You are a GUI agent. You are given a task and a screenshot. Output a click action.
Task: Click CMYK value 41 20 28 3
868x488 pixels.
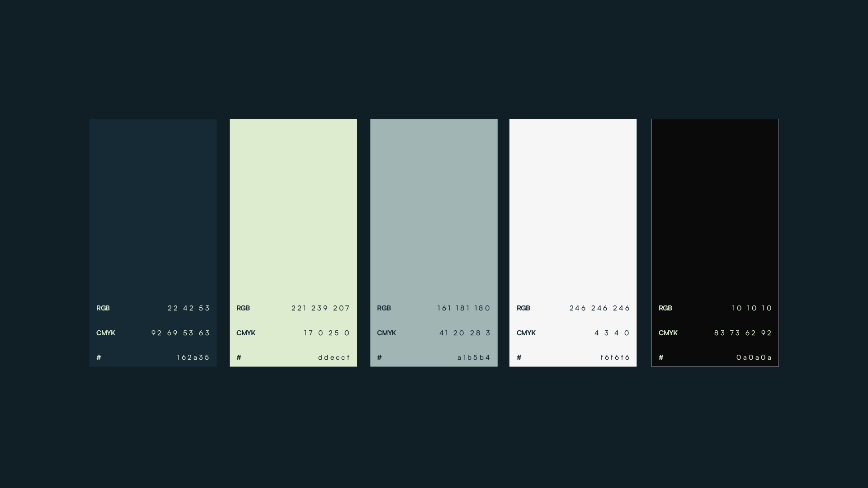pos(465,333)
